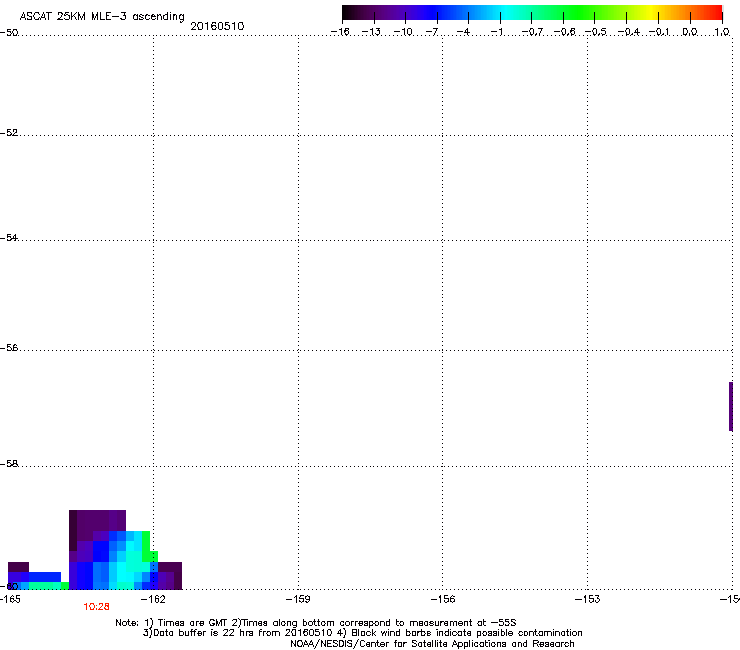The width and height of the screenshot is (740, 650).
Task: Click the color bar label -10
Action: (403, 32)
